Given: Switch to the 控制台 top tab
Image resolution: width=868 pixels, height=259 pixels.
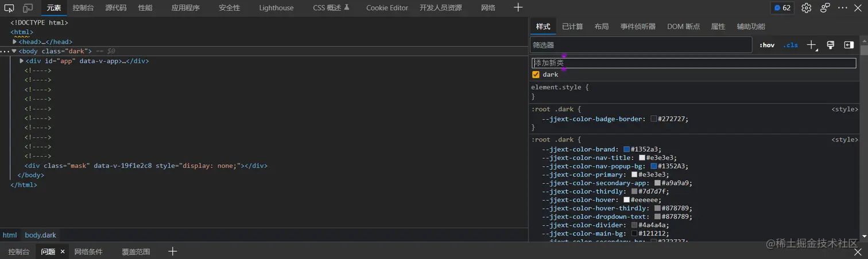Looking at the screenshot, I should 83,8.
